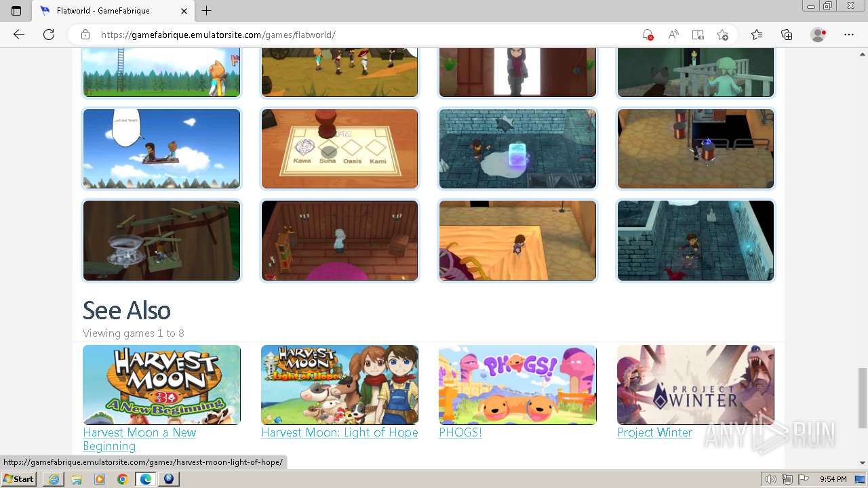Turn on Read Aloud
Viewport: 868px width, 488px height.
(x=673, y=35)
